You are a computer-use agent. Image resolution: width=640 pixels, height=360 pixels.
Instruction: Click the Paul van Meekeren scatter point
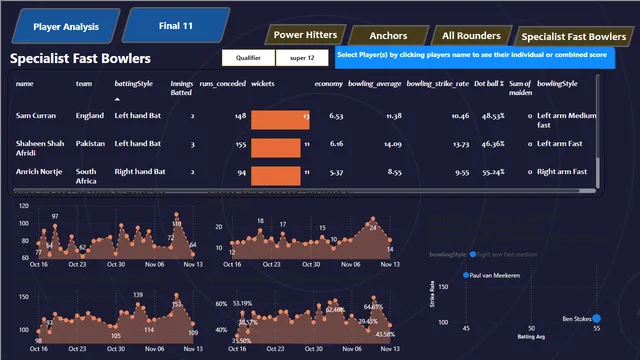pyautogui.click(x=466, y=276)
